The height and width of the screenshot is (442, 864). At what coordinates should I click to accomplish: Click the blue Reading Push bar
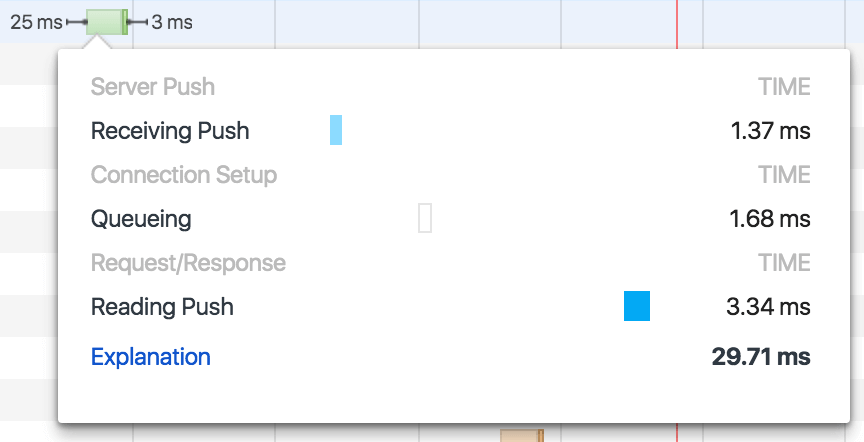pos(637,306)
